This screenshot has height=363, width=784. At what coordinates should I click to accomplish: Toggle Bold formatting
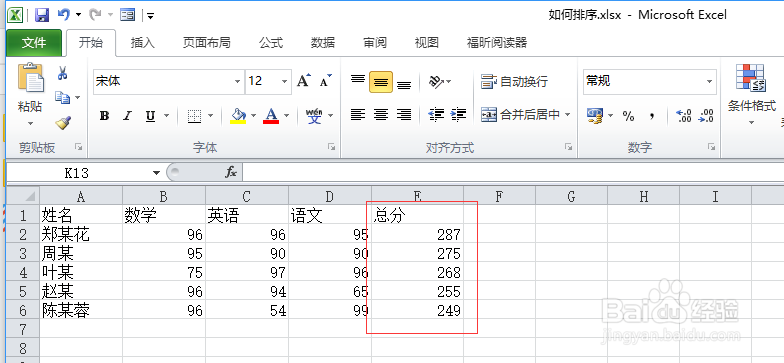(x=104, y=116)
